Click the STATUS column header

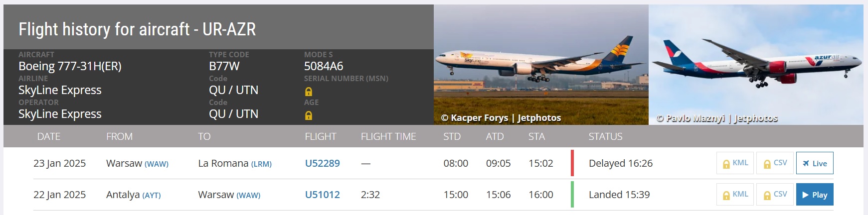pyautogui.click(x=605, y=136)
